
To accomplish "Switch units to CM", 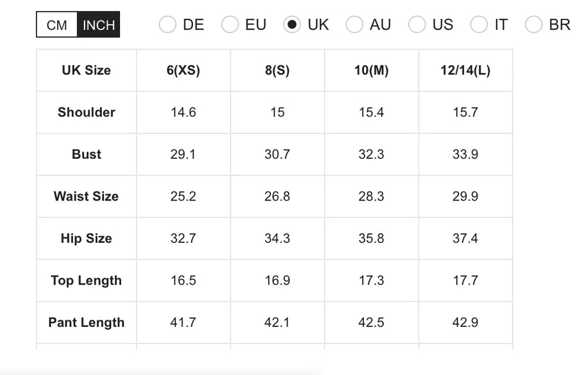I will (x=57, y=25).
